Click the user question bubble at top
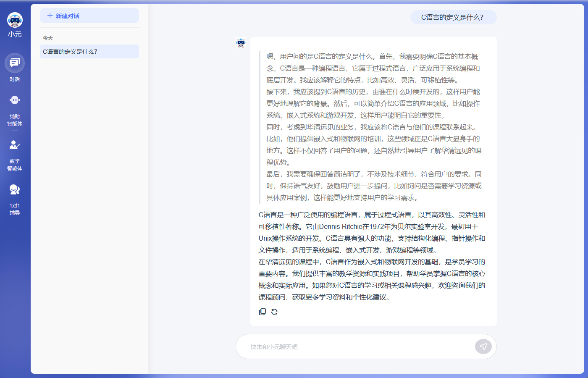Image resolution: width=588 pixels, height=378 pixels. point(453,17)
